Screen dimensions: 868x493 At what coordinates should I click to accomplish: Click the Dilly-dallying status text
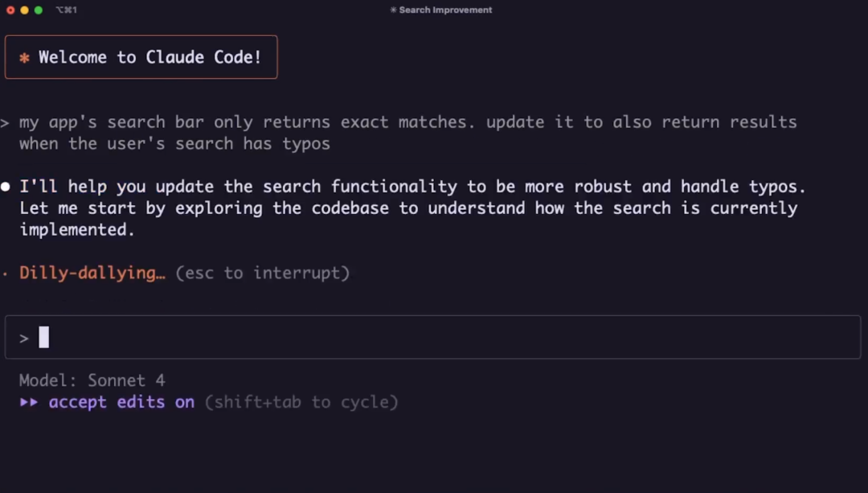(x=92, y=273)
